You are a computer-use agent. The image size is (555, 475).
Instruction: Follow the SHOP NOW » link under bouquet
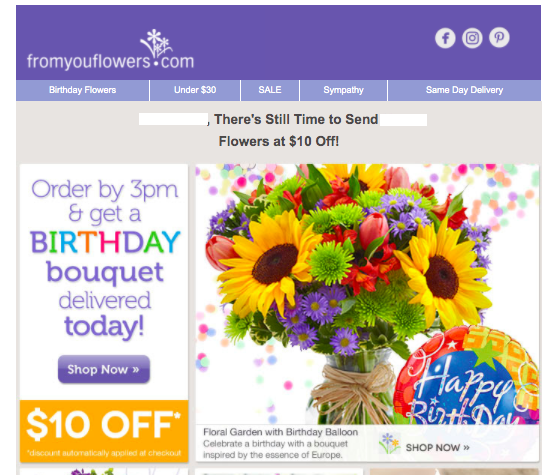[437, 448]
